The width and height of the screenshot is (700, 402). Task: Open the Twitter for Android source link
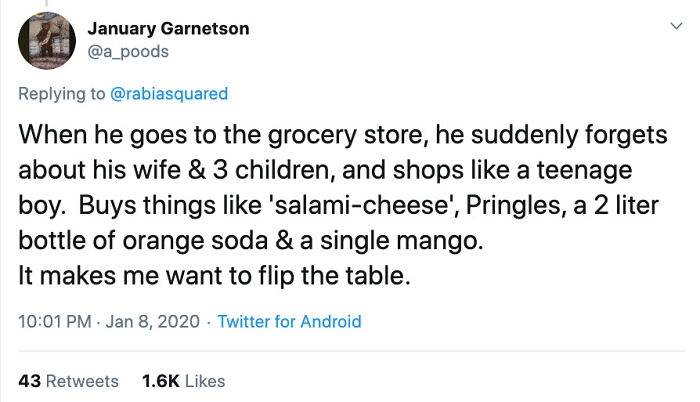pyautogui.click(x=289, y=322)
